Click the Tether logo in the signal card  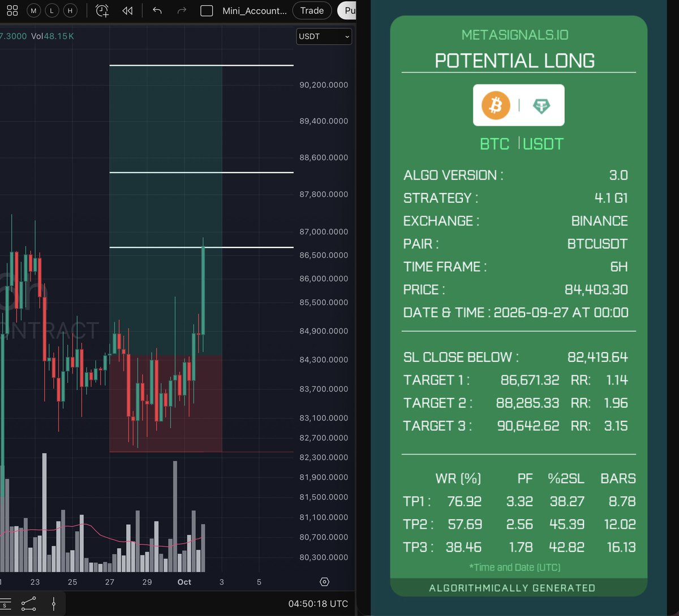(x=541, y=106)
